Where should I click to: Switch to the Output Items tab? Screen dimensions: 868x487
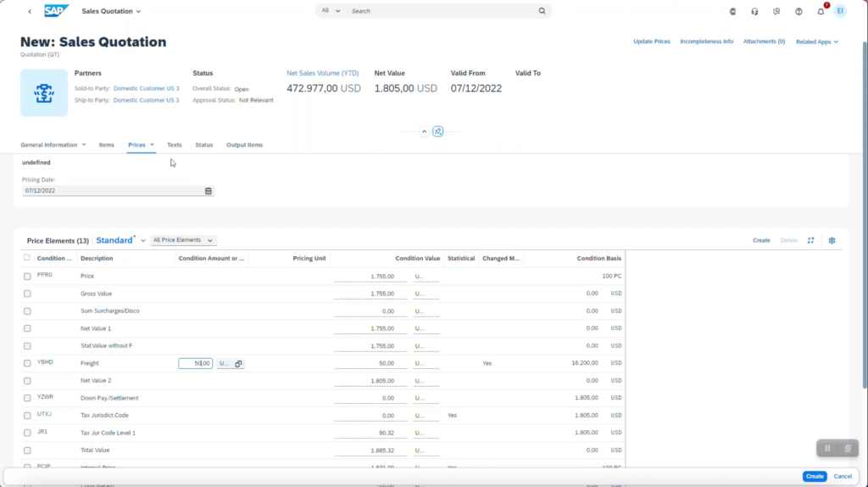coord(244,144)
